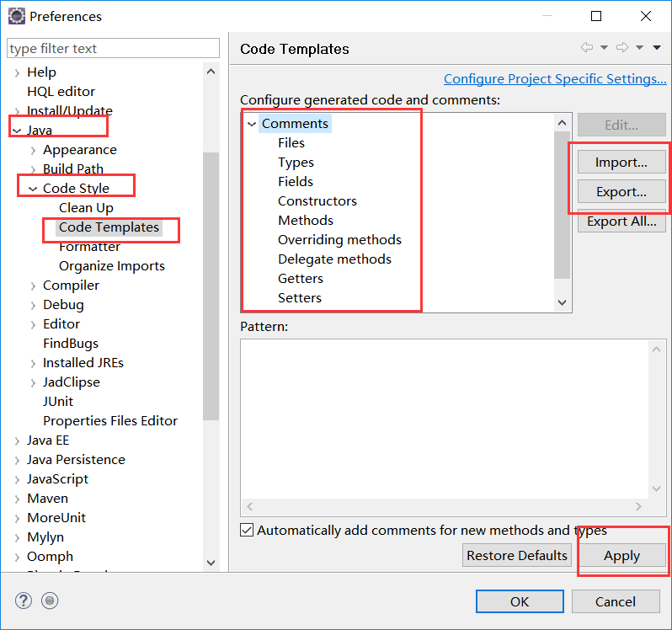Open the forward history dropdown arrow

(x=639, y=47)
